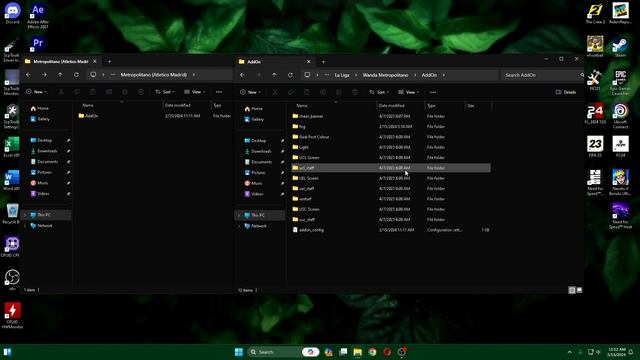Open the View dropdown in Metropolitano window
Image resolution: width=640 pixels, height=360 pixels.
[195, 92]
